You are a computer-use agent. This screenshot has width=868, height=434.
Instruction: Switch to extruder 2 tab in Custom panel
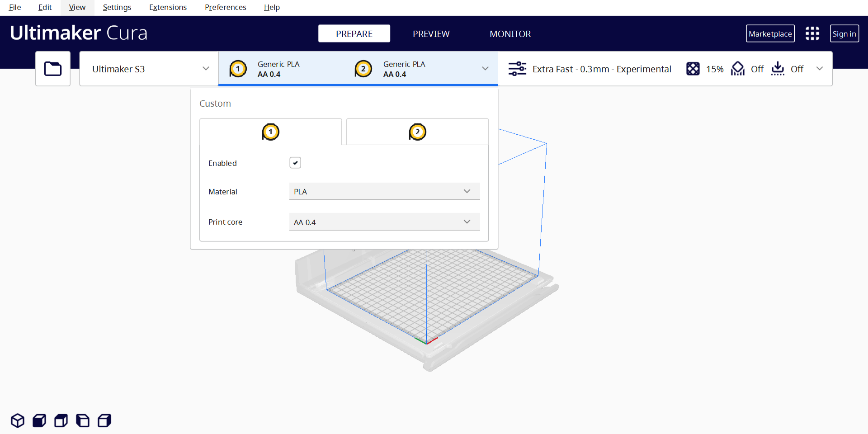(x=417, y=132)
